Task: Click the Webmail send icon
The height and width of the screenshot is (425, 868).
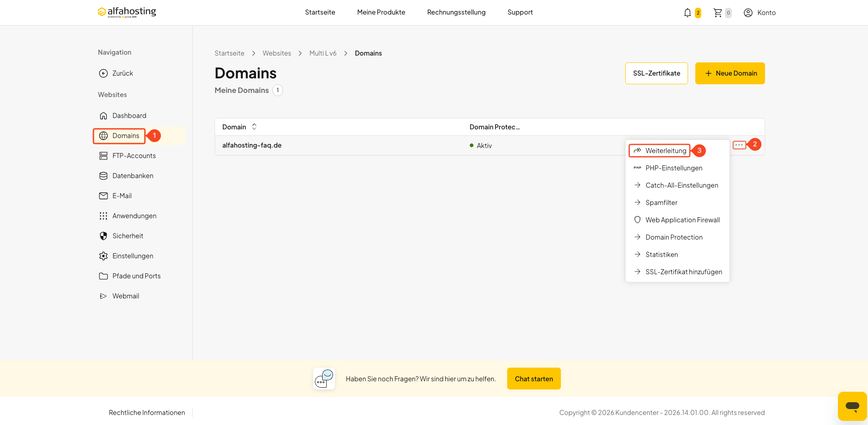Action: click(x=103, y=296)
